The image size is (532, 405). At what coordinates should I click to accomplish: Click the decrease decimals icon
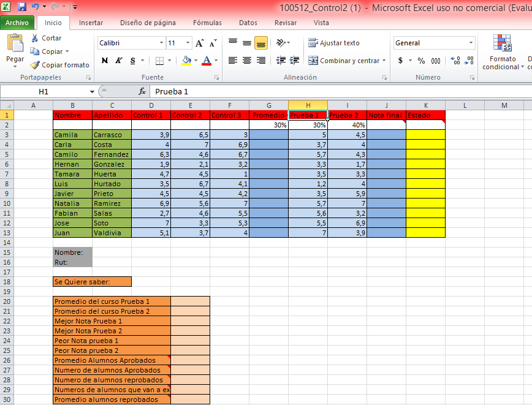[x=469, y=61]
